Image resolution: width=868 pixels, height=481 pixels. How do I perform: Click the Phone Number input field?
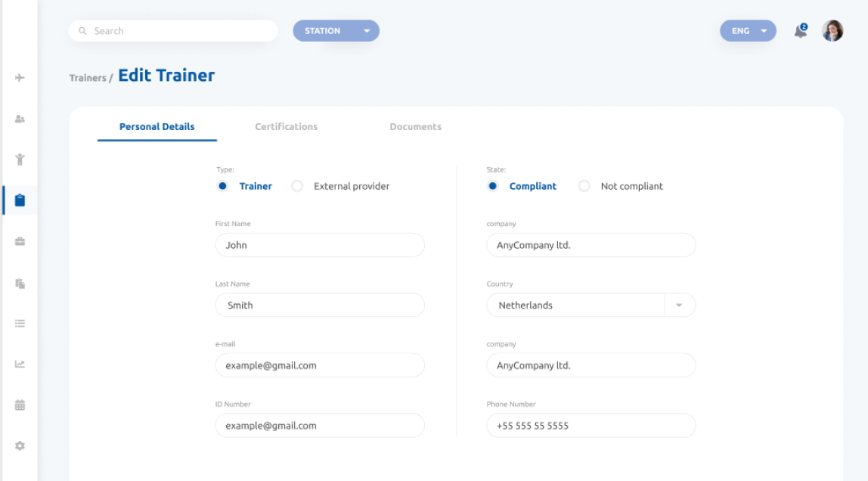tap(591, 425)
